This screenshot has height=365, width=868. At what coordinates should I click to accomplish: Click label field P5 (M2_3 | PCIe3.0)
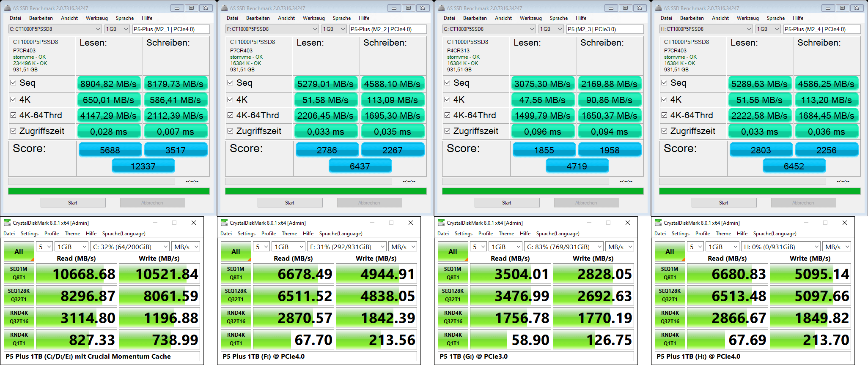[605, 29]
